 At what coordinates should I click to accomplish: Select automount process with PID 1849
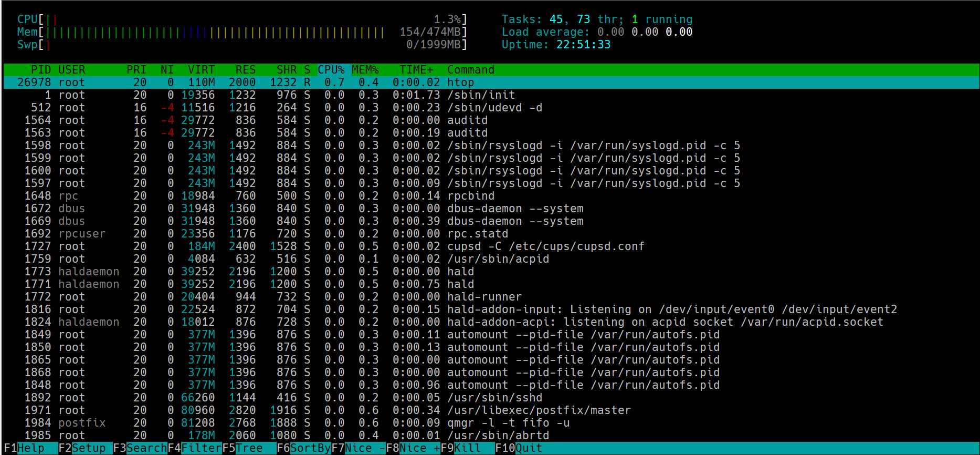pyautogui.click(x=491, y=335)
